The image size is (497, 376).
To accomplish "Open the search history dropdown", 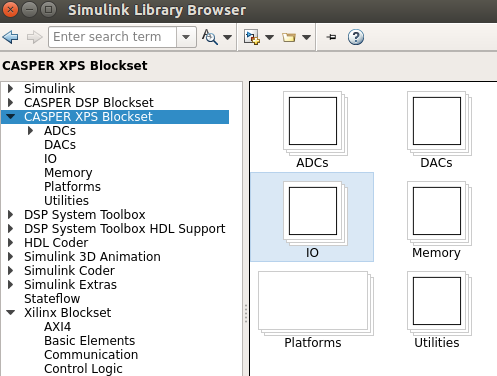I will tap(186, 37).
